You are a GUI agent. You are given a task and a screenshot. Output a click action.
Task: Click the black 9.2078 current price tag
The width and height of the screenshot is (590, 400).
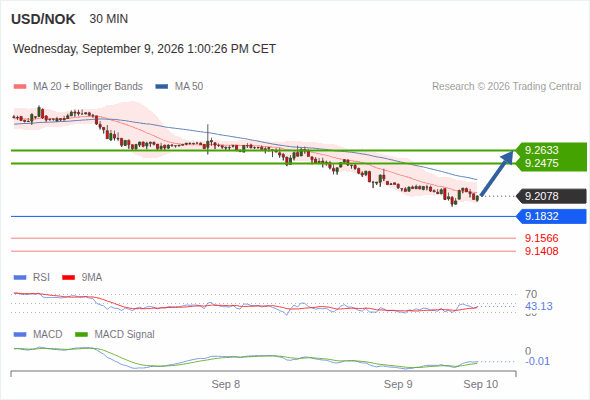coord(551,196)
